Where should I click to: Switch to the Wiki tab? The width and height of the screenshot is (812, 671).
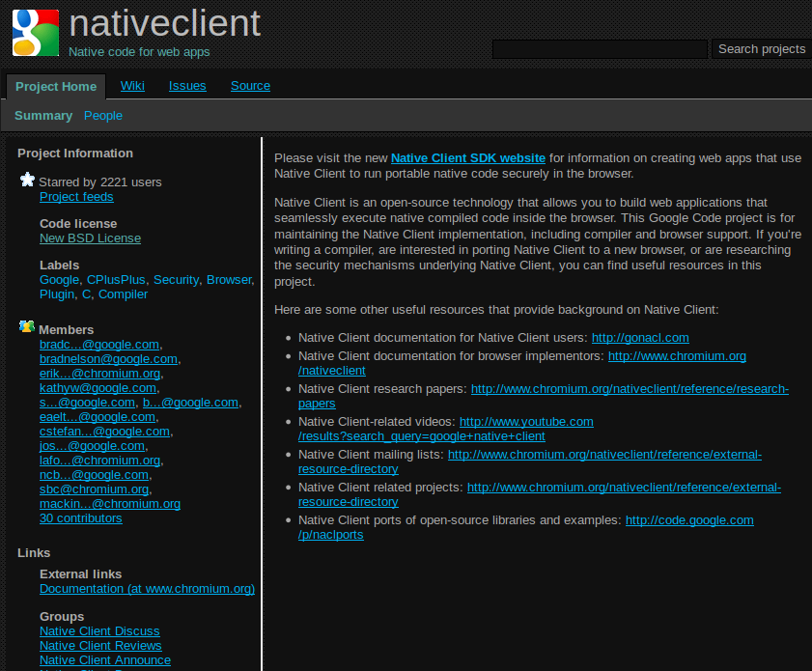tap(132, 86)
